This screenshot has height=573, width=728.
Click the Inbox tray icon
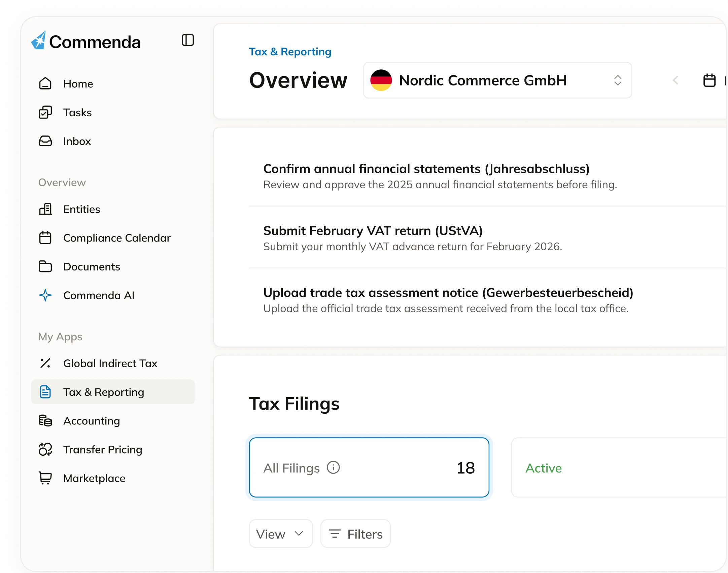coord(45,141)
